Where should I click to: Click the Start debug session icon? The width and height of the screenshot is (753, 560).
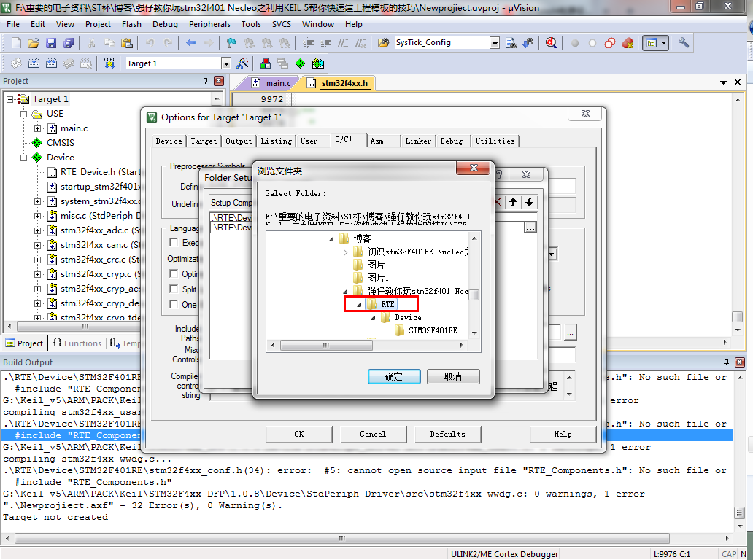(x=551, y=43)
